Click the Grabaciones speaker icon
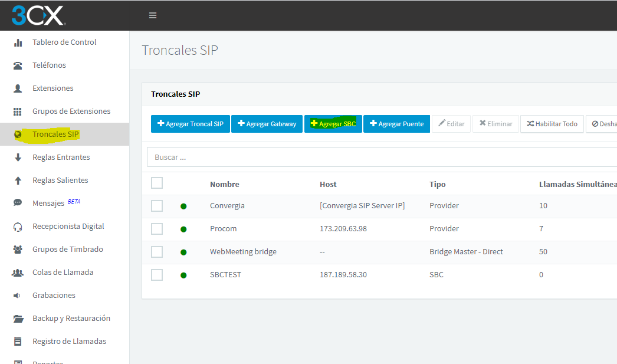Screen dimensions: 617x364 17,296
